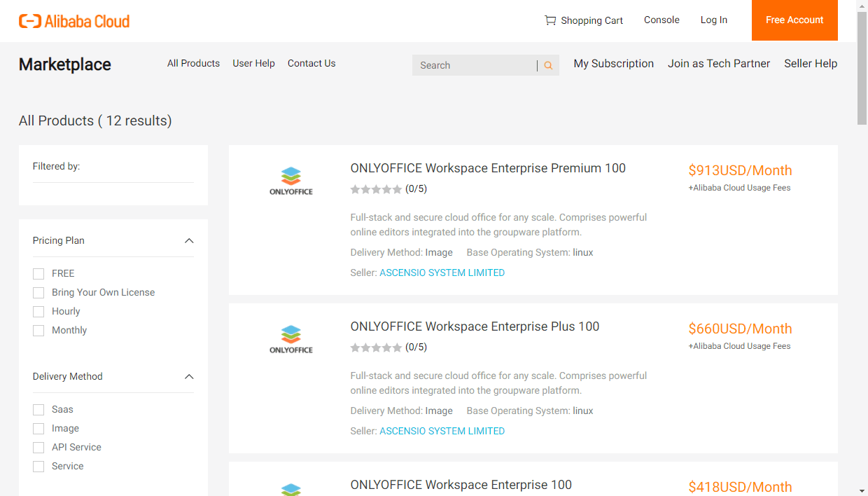Image resolution: width=868 pixels, height=496 pixels.
Task: Click inside the Search input box
Action: click(469, 64)
